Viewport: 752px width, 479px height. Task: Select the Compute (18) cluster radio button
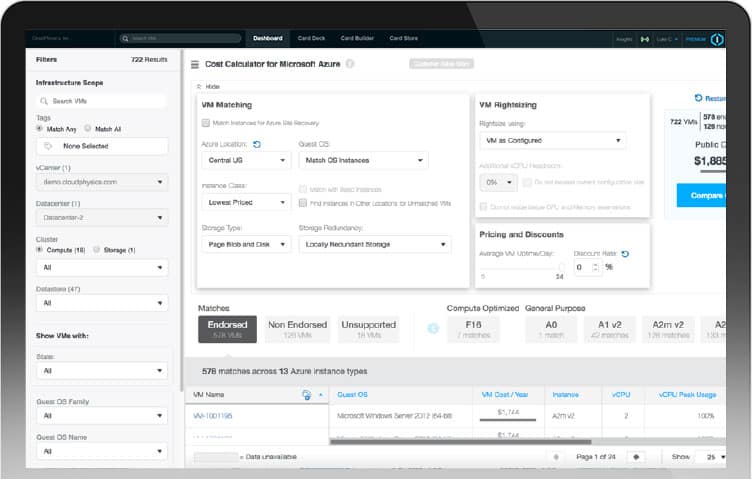(40, 250)
